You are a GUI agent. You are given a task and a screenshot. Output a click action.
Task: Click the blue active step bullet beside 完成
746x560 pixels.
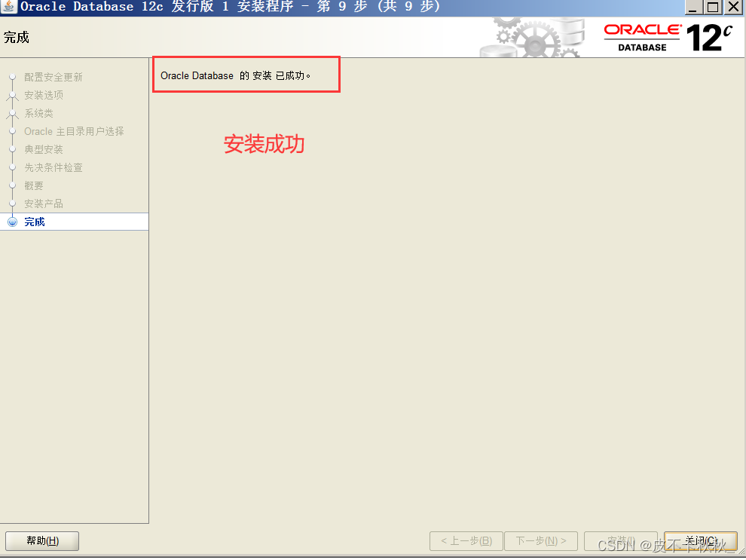click(13, 222)
